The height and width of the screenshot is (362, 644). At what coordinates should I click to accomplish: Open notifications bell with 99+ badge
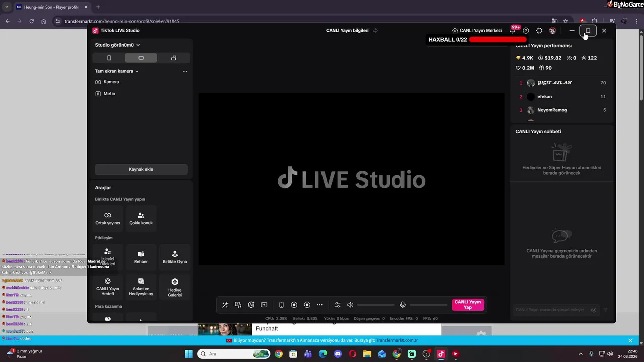tap(513, 30)
